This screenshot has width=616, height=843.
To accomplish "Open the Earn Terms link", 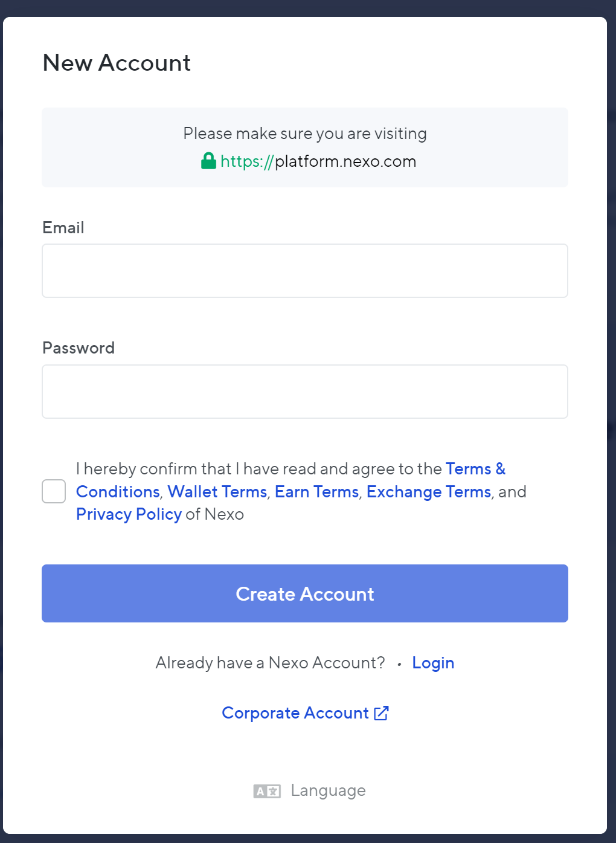I will pos(316,492).
